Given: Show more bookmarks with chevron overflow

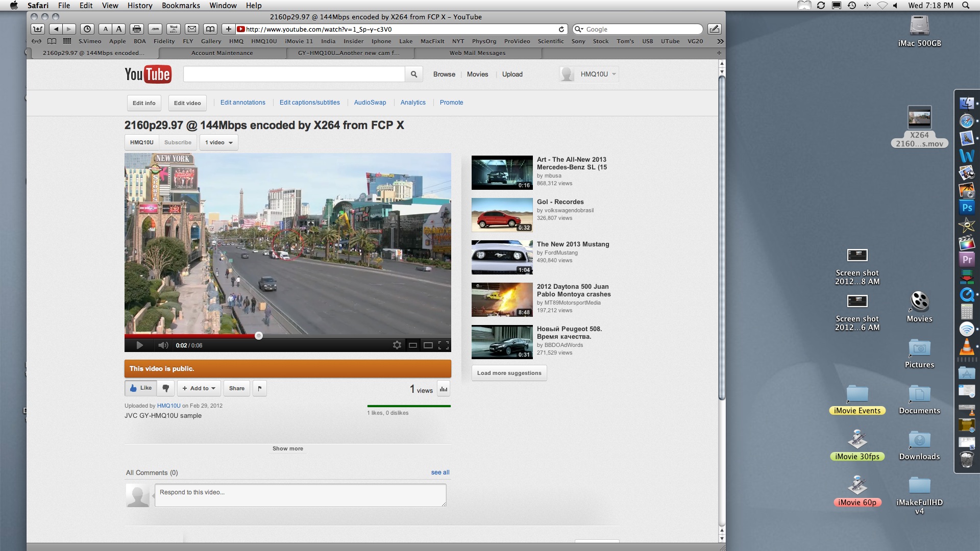Looking at the screenshot, I should [720, 41].
